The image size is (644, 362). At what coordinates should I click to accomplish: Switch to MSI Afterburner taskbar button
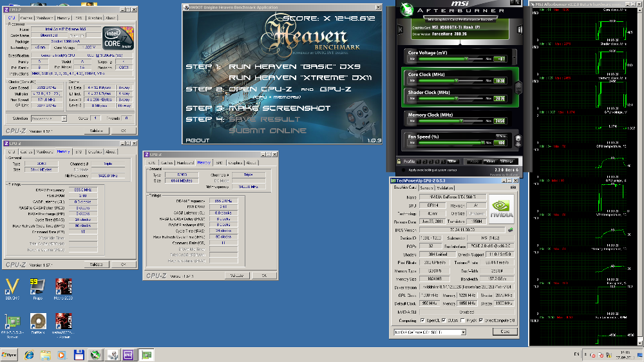tap(95, 355)
